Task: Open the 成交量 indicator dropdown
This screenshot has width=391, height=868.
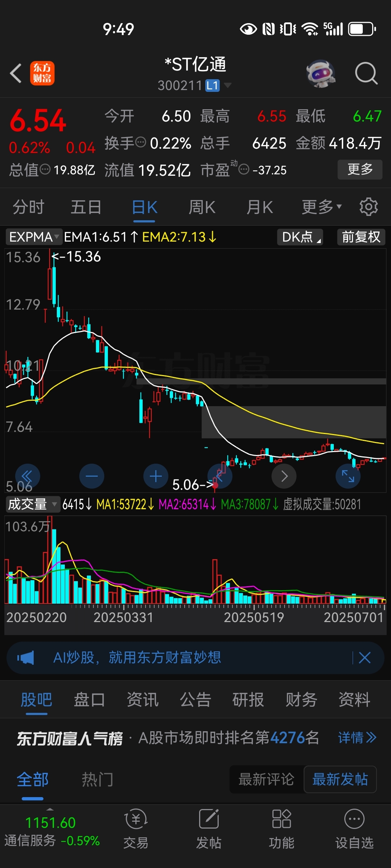Action: coord(33,504)
